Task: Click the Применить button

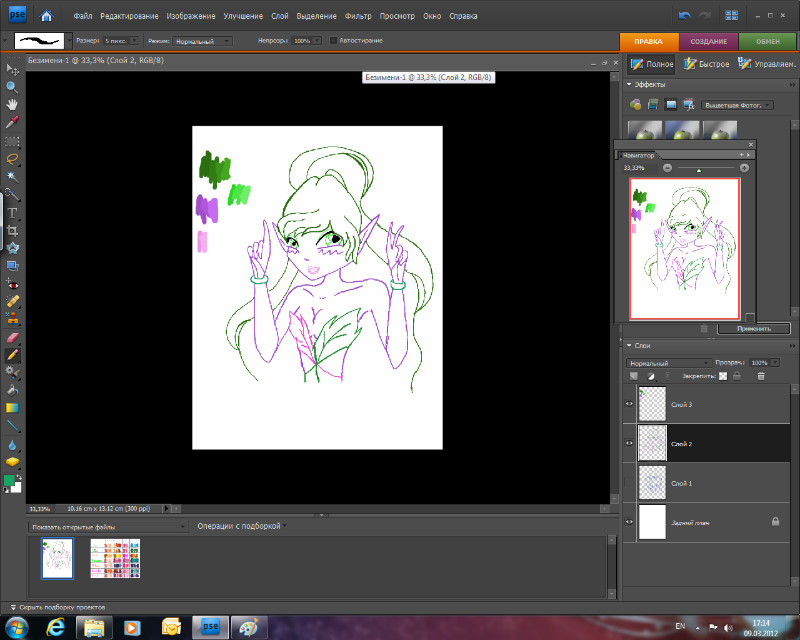Action: pos(753,328)
